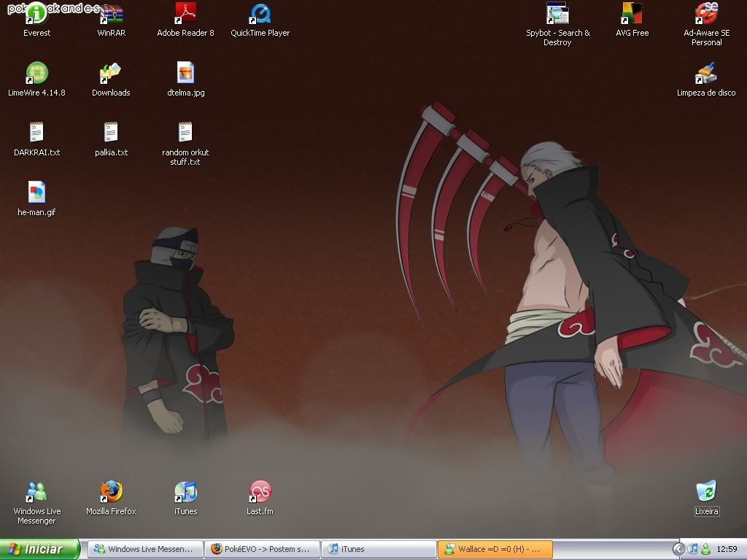Open the Everest desktop shortcut
The image size is (747, 560).
point(36,15)
